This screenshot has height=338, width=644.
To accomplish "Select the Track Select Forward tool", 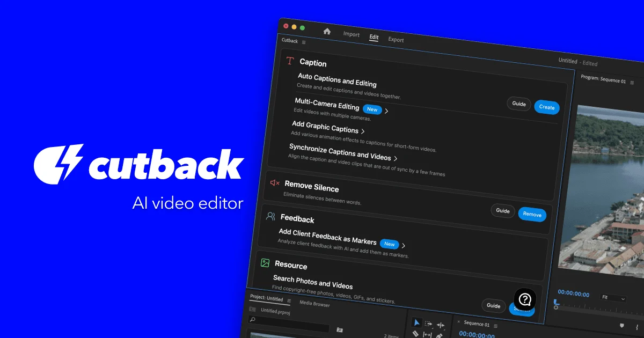I will pos(428,324).
